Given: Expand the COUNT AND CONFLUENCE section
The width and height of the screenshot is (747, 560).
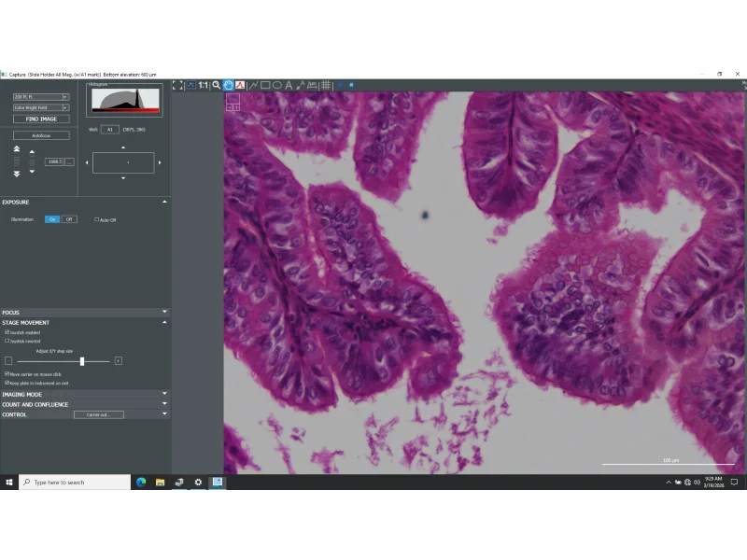Looking at the screenshot, I should click(165, 404).
